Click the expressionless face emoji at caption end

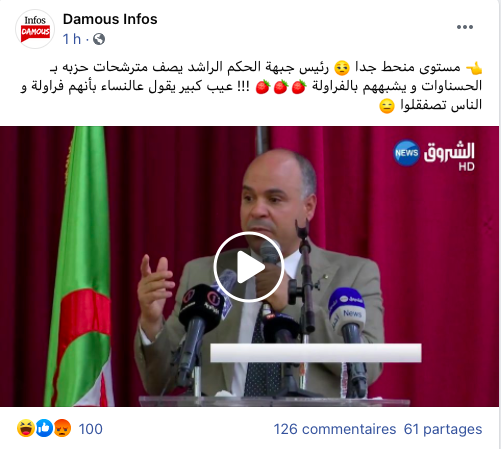pos(387,106)
